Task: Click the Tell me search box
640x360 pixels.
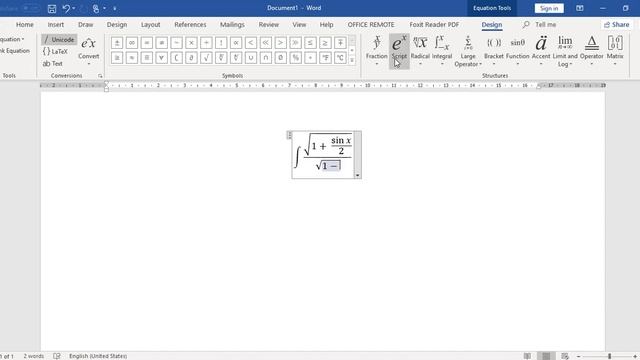Action: (540, 25)
